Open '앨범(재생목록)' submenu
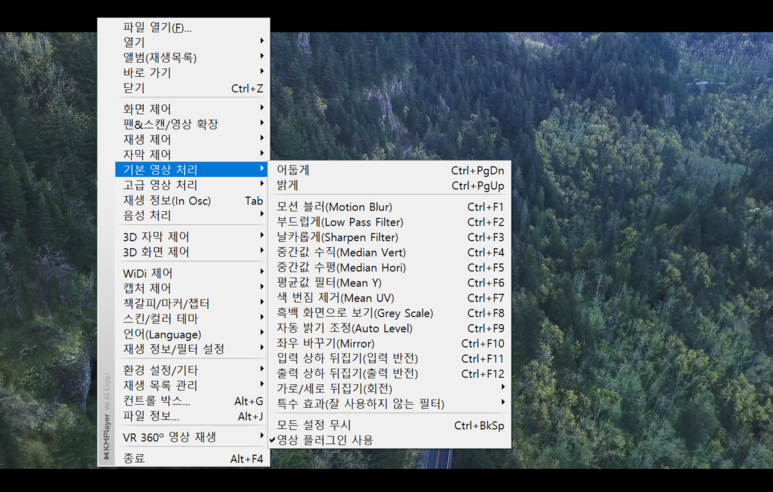773x492 pixels. point(191,58)
